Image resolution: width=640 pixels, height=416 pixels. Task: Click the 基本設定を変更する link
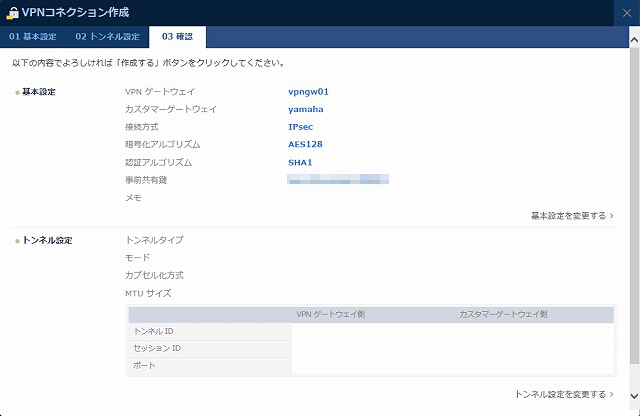click(x=572, y=216)
